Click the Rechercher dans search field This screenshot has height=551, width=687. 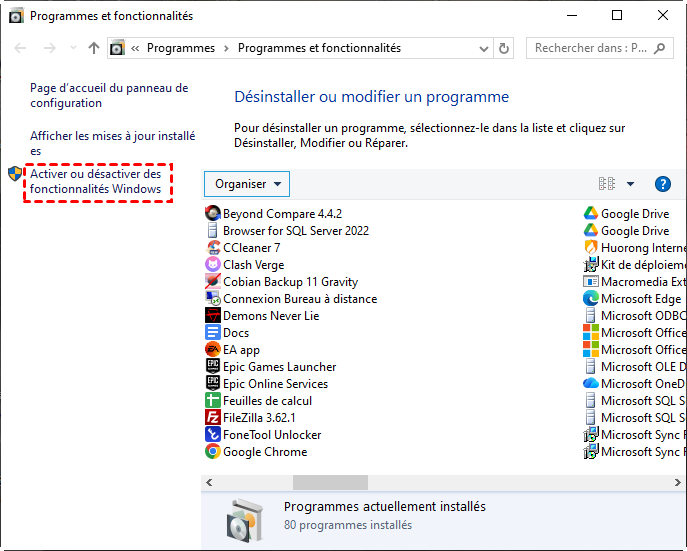tap(599, 48)
